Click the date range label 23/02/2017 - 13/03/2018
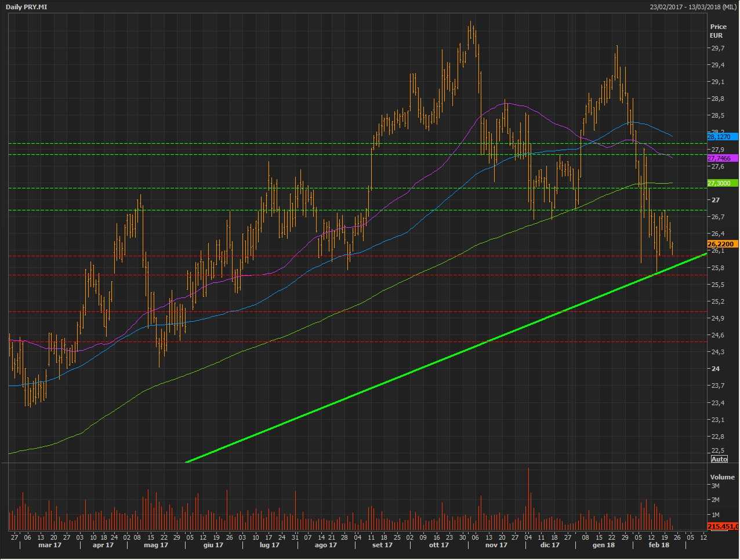This screenshot has width=740, height=560. 693,7
